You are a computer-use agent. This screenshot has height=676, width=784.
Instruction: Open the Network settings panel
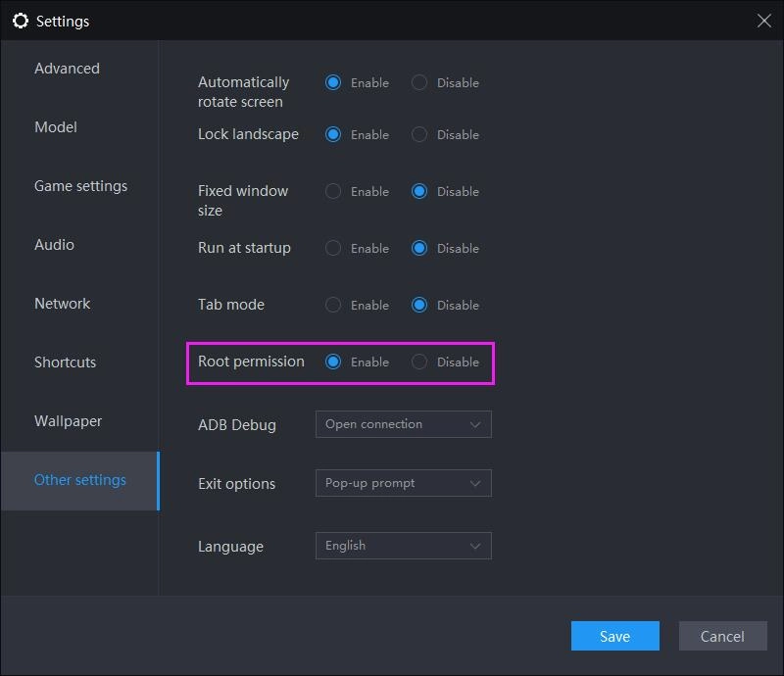pyautogui.click(x=62, y=303)
